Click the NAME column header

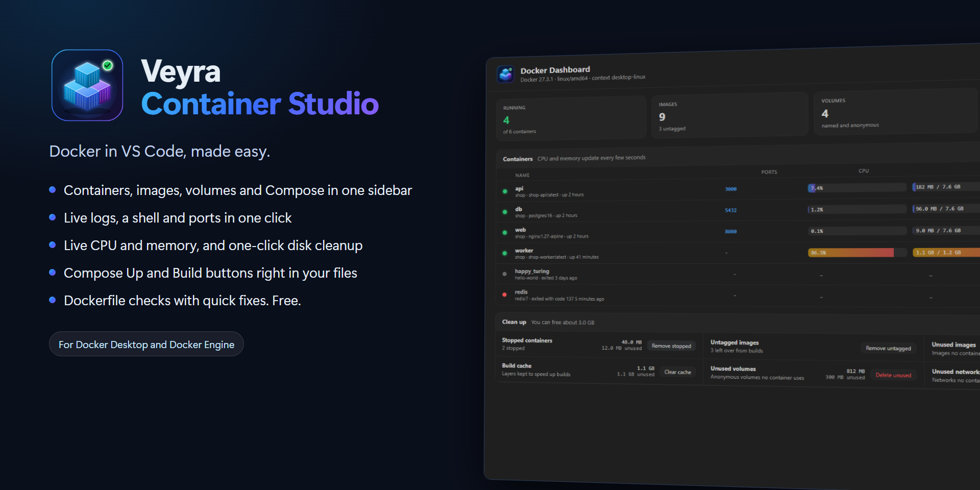522,175
